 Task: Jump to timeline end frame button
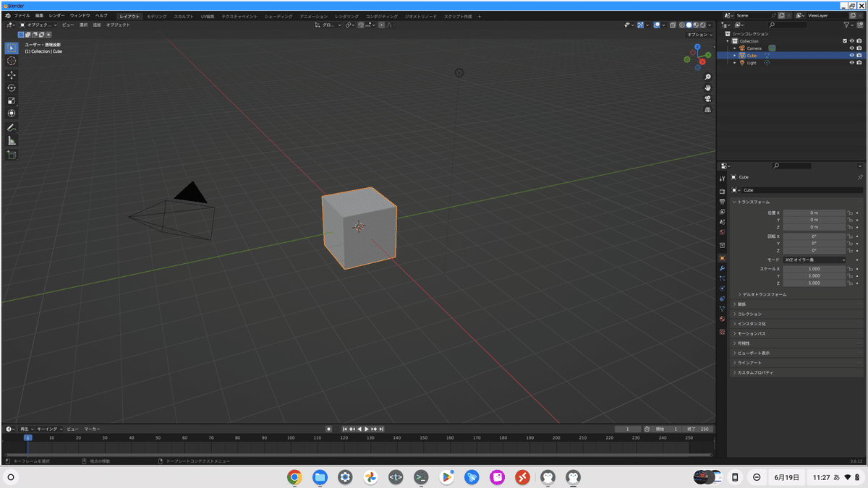(x=381, y=429)
